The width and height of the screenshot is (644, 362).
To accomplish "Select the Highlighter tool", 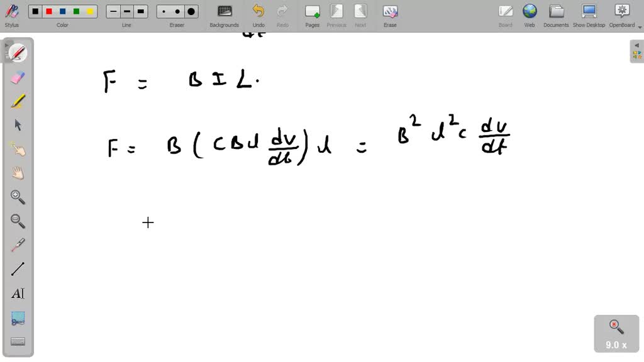I will pyautogui.click(x=17, y=101).
